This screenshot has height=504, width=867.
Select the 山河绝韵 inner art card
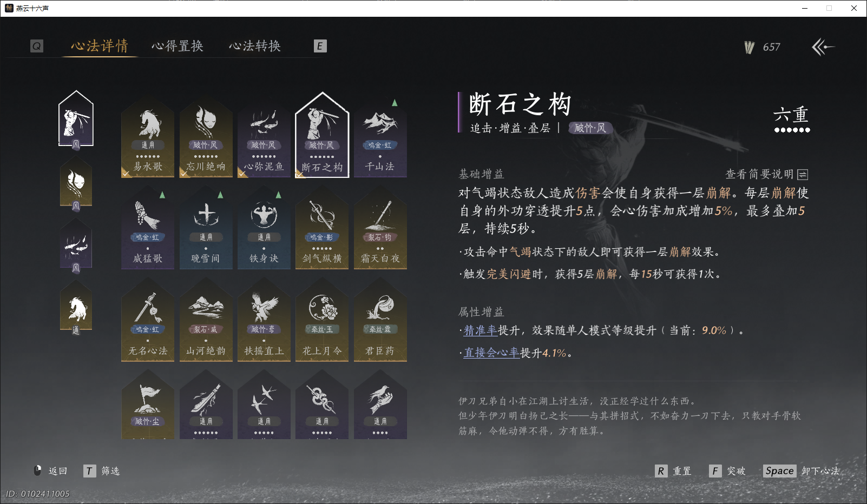tap(206, 320)
